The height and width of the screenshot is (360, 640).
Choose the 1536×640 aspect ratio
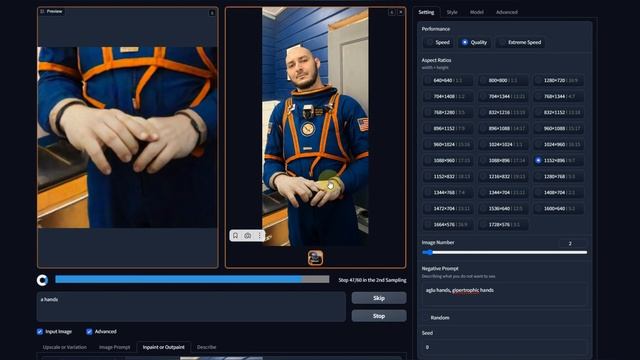(x=503, y=209)
